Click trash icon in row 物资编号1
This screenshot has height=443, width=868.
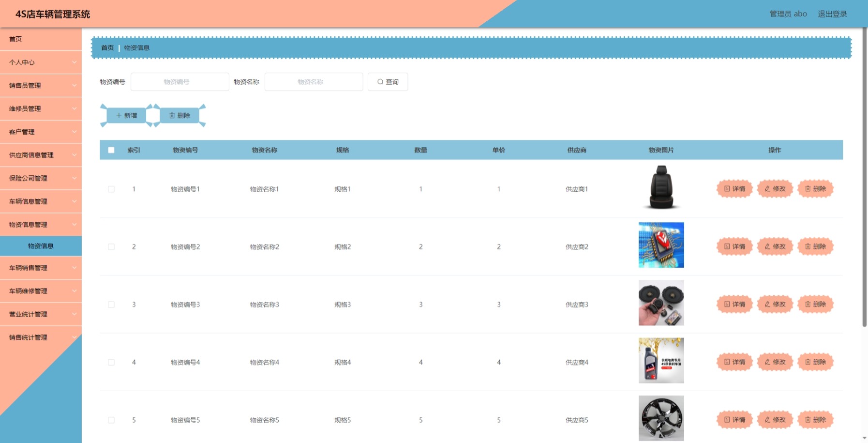pos(808,189)
